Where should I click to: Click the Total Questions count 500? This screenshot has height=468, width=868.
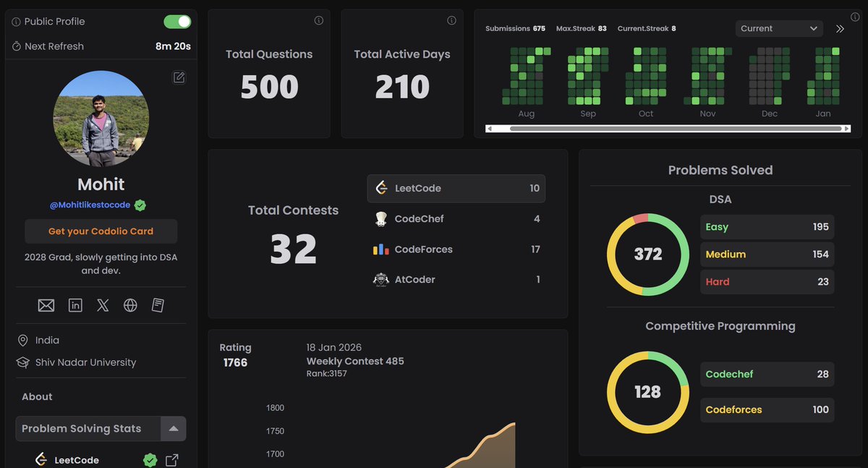tap(269, 87)
